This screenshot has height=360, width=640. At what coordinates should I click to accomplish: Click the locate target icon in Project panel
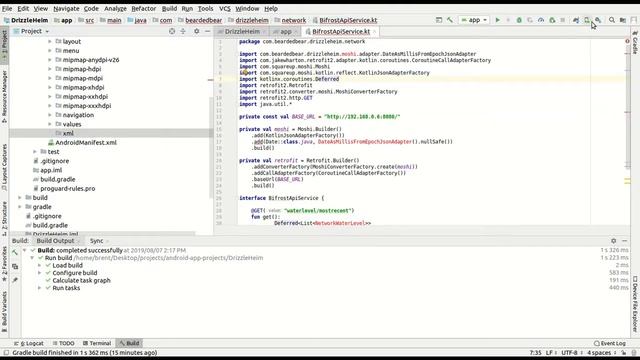(x=172, y=31)
